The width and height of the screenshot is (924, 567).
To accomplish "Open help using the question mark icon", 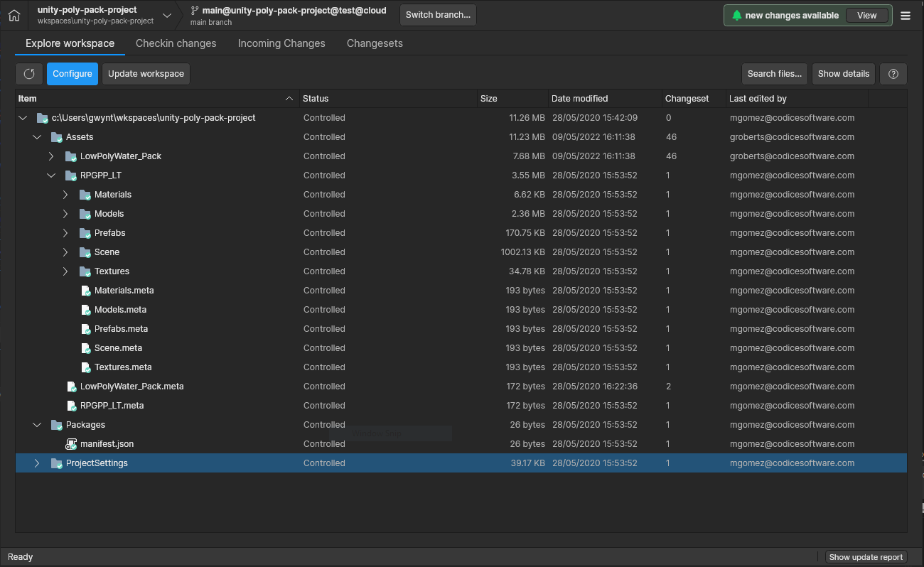I will [893, 73].
